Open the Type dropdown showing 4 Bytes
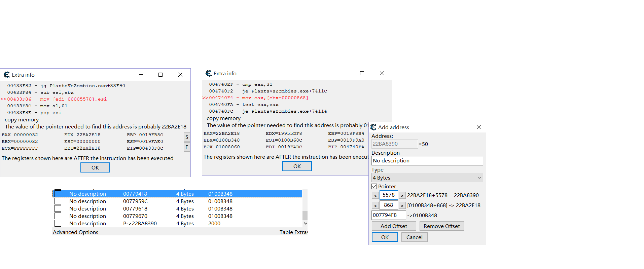Screen dimensions: 644x269 tap(427, 178)
